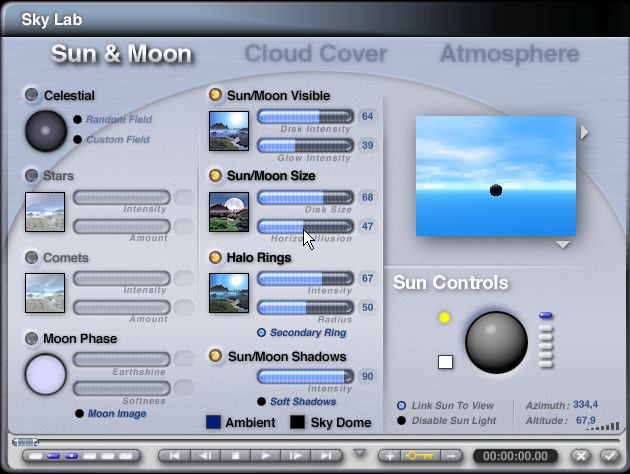Turn off the Halo Rings option
This screenshot has width=630, height=474.
pos(215,257)
